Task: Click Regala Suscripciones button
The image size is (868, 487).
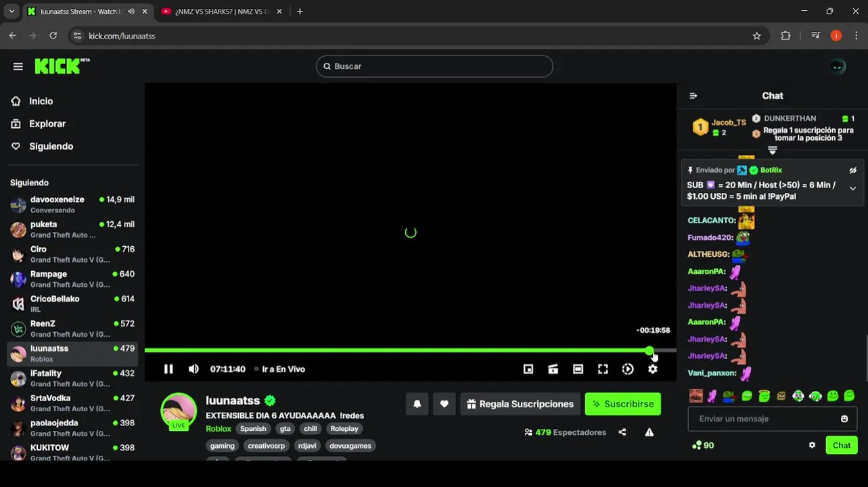Action: (x=520, y=404)
